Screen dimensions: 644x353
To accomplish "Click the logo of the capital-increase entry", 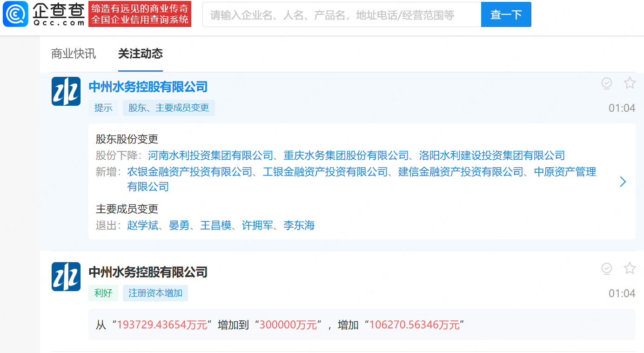I will 66,277.
